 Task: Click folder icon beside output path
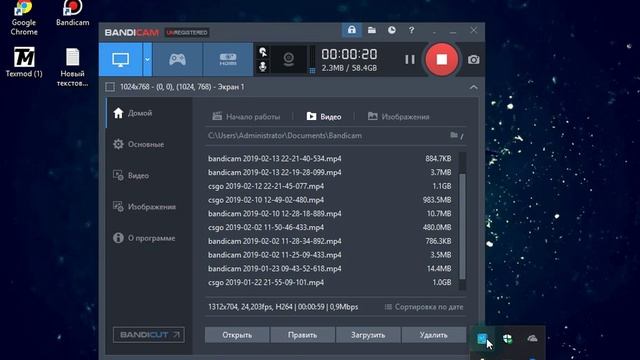(x=454, y=135)
